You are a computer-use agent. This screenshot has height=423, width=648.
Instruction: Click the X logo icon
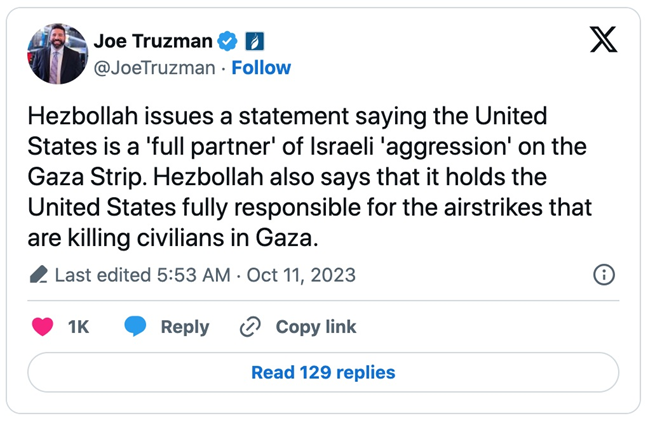[603, 38]
